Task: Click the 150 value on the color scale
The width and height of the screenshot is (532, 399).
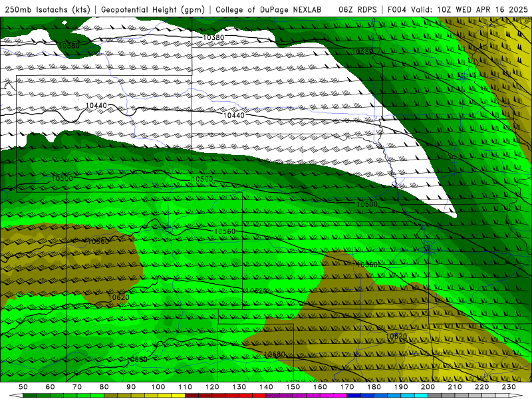Action: (x=293, y=387)
